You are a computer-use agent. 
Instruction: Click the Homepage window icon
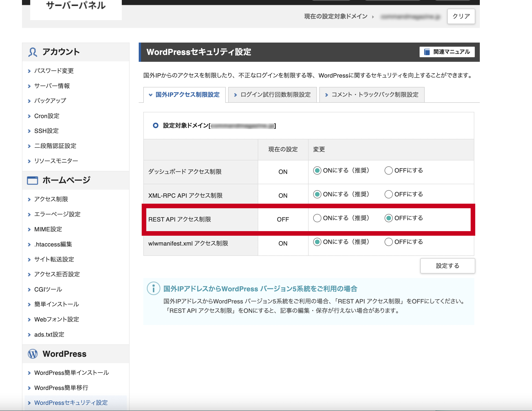(33, 180)
